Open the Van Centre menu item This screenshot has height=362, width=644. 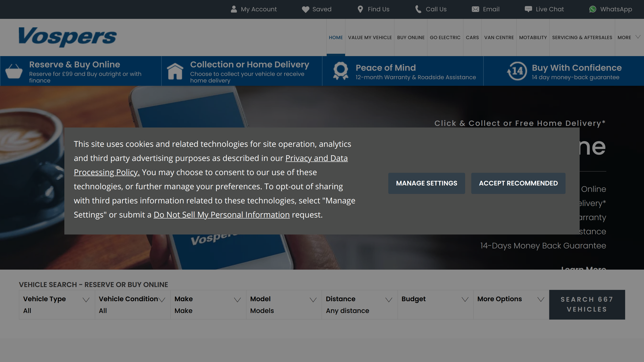(x=499, y=37)
